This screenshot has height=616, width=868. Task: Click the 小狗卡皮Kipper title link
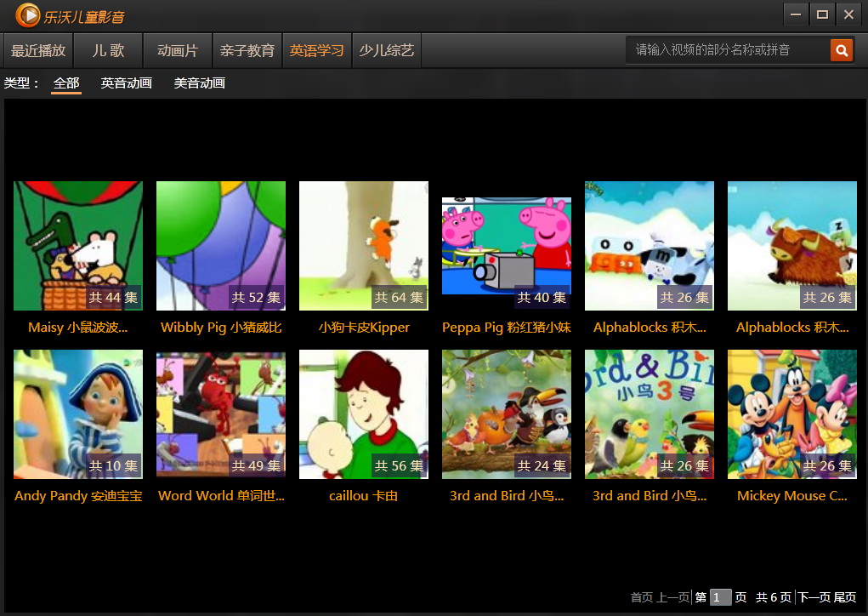(364, 328)
